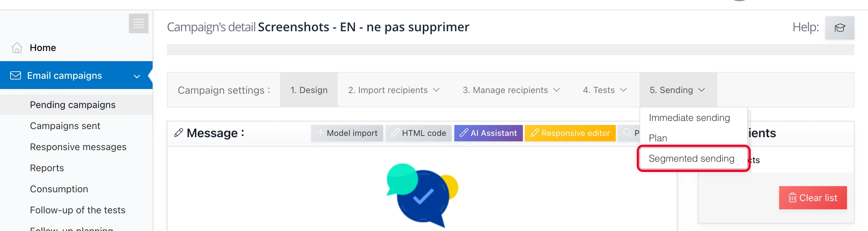The width and height of the screenshot is (868, 231).
Task: Collapse the Email campaigns section chevron
Action: point(137,76)
